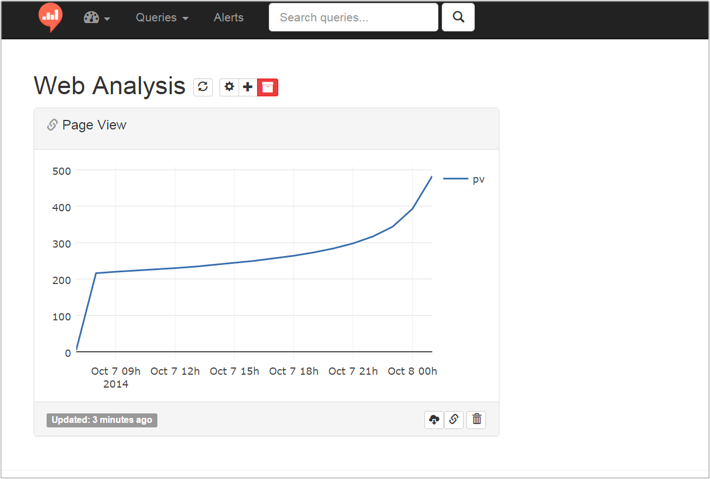Select the Oct 7 21h axis label

(x=353, y=372)
